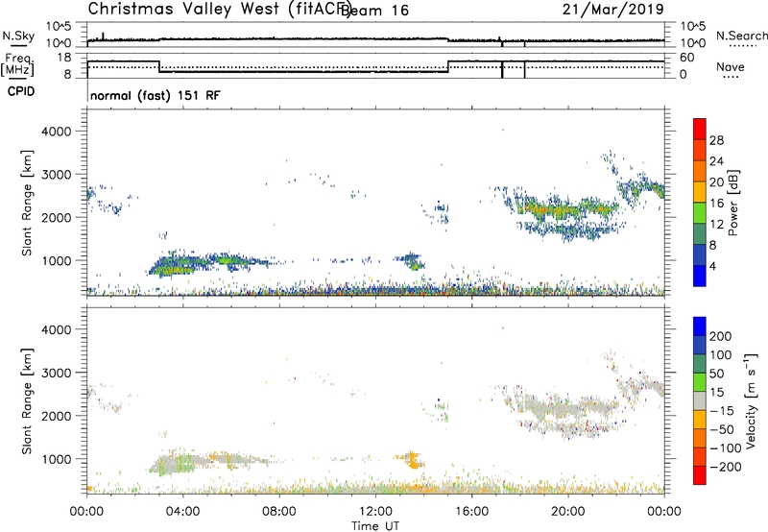Click the 'N.Sky' legend label

click(x=18, y=36)
